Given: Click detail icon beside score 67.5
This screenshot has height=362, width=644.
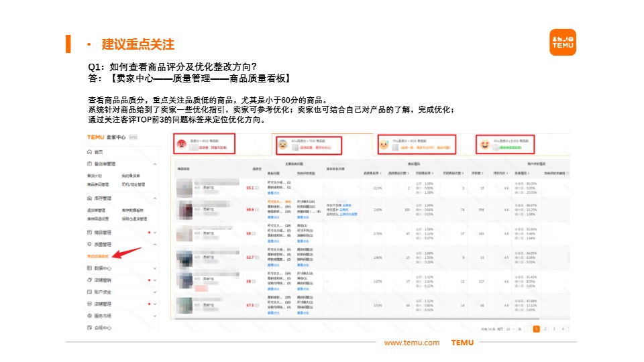Looking at the screenshot, I should coord(257,306).
